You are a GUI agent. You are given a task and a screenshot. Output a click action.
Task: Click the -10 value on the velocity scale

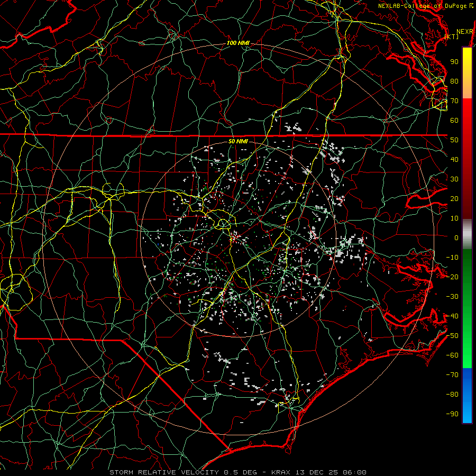(x=452, y=258)
